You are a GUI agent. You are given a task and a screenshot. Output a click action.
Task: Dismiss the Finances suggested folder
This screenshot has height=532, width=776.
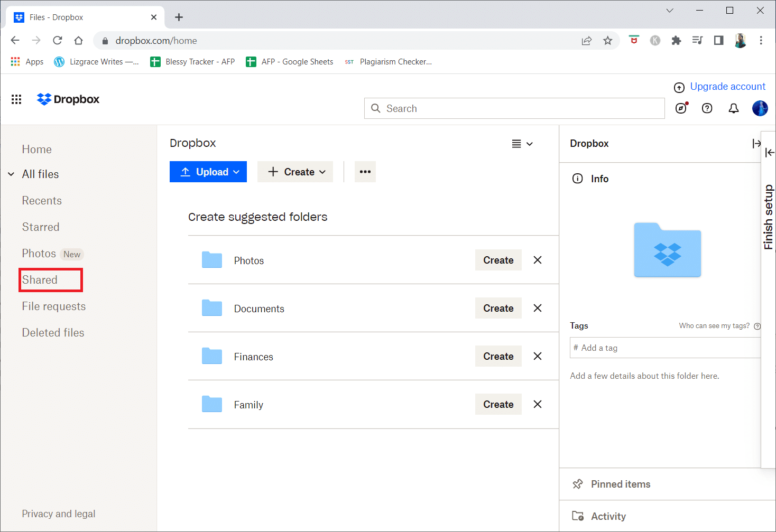[x=538, y=356]
